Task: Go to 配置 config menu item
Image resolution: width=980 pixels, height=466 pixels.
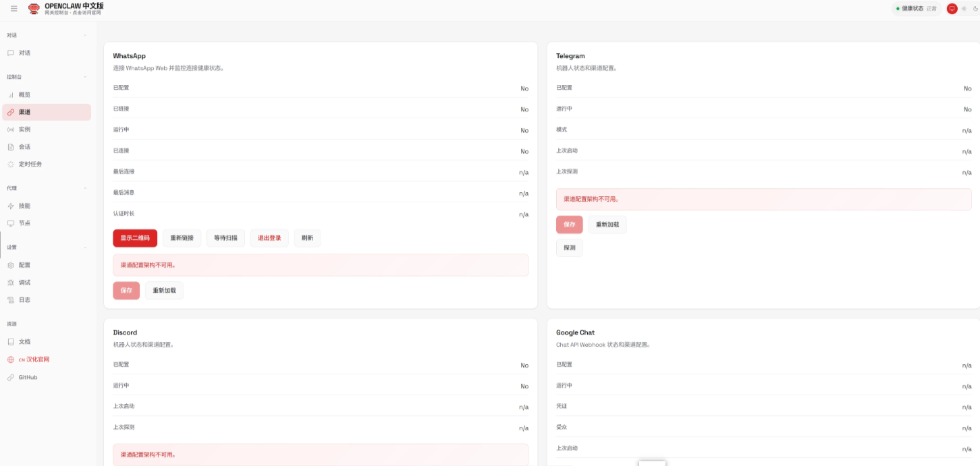Action: coord(24,265)
